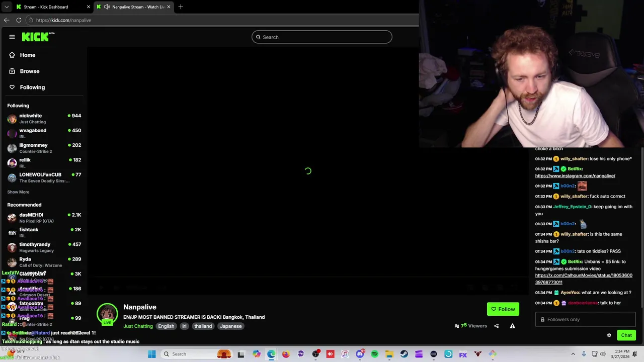
Task: Mute the Nanpalive tab audio icon
Action: (x=107, y=7)
